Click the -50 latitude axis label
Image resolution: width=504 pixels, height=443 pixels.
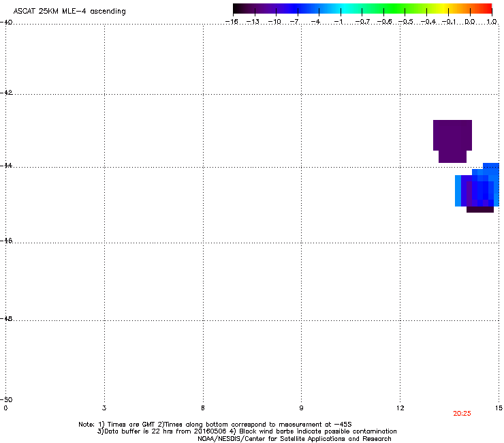[6, 399]
